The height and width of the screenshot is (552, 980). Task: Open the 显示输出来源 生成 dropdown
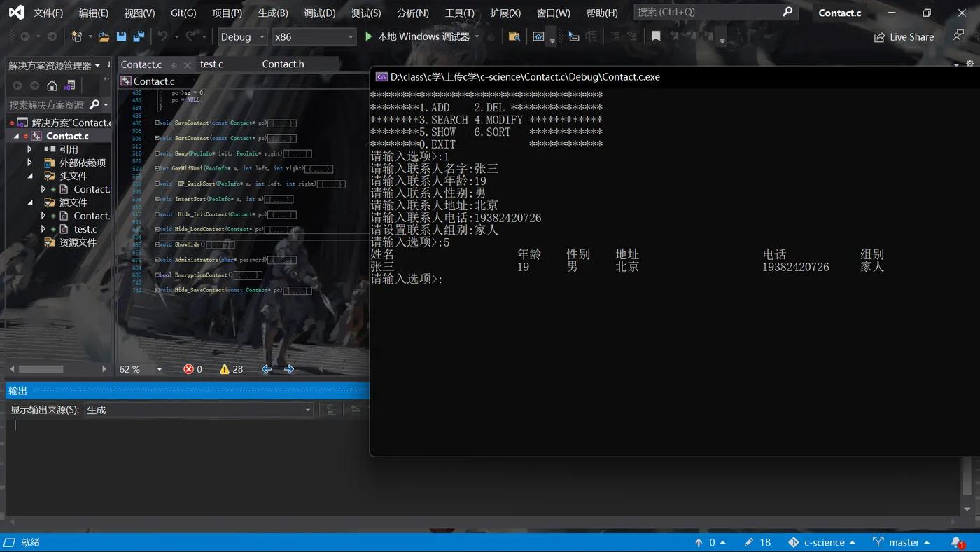pos(199,410)
